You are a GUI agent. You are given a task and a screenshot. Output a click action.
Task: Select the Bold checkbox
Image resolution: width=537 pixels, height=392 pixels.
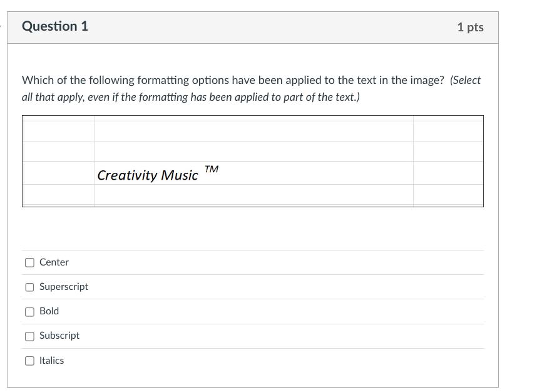tap(29, 311)
